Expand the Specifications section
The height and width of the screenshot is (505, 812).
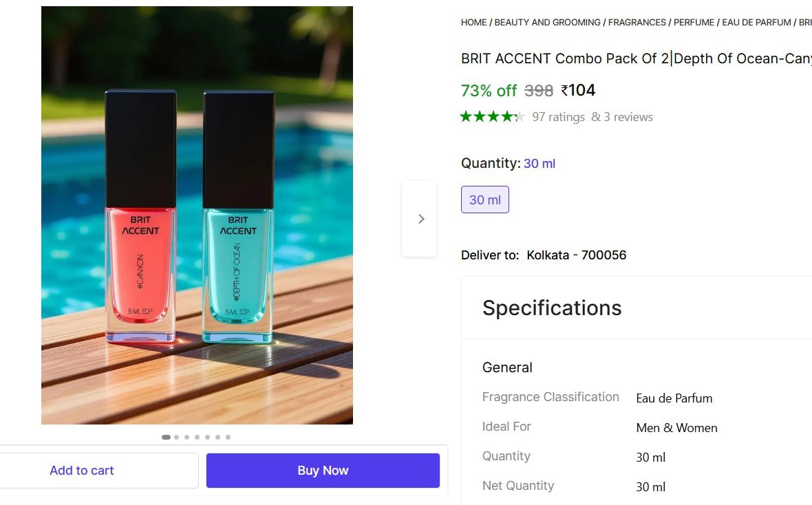(552, 308)
